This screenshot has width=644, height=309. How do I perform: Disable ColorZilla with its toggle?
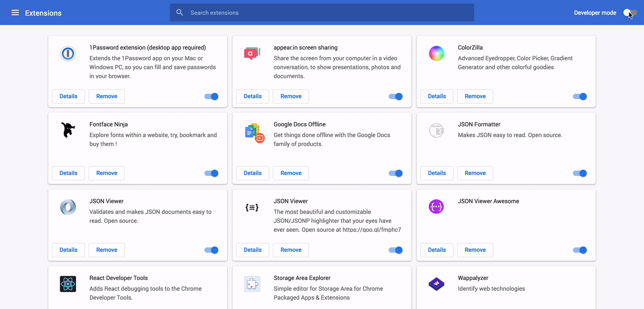click(x=580, y=96)
